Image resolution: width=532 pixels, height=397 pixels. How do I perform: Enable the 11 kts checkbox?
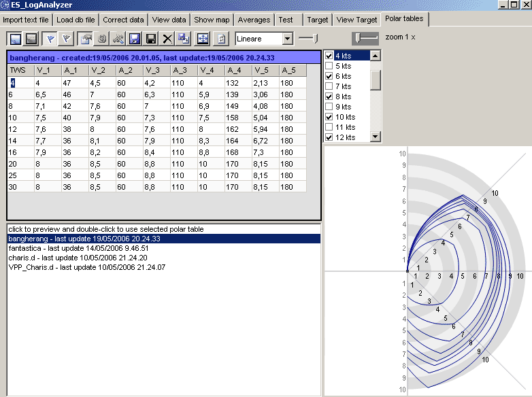(329, 127)
